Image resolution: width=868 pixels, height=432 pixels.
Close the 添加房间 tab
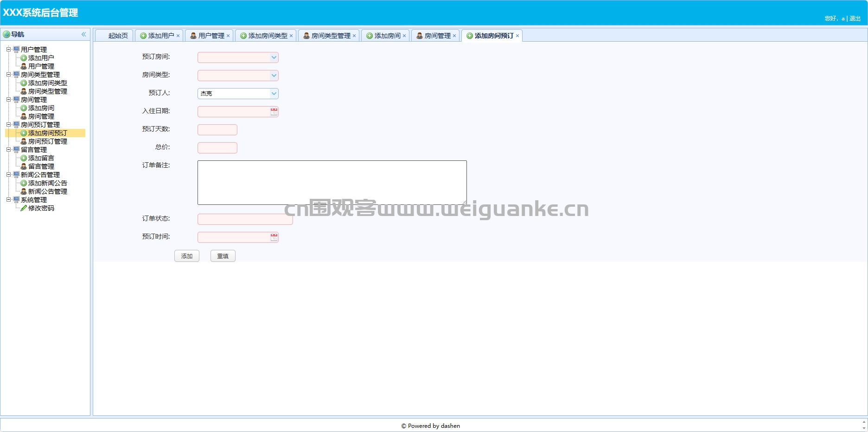[404, 36]
